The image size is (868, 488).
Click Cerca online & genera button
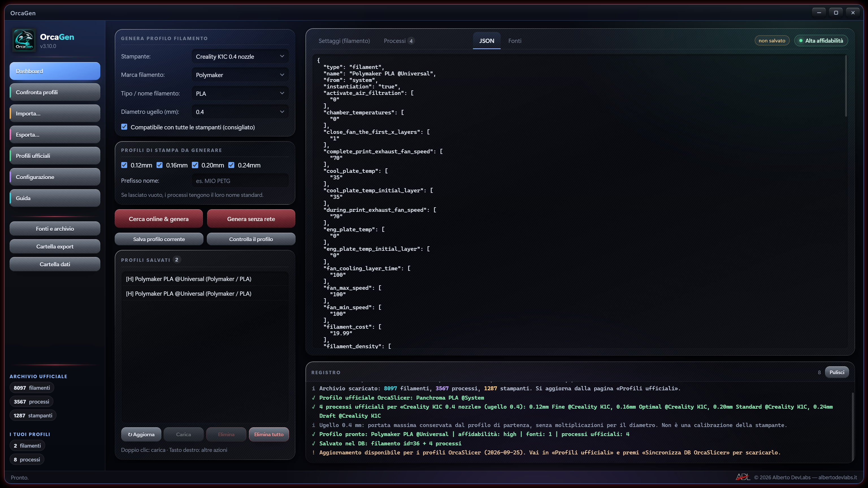tap(159, 219)
